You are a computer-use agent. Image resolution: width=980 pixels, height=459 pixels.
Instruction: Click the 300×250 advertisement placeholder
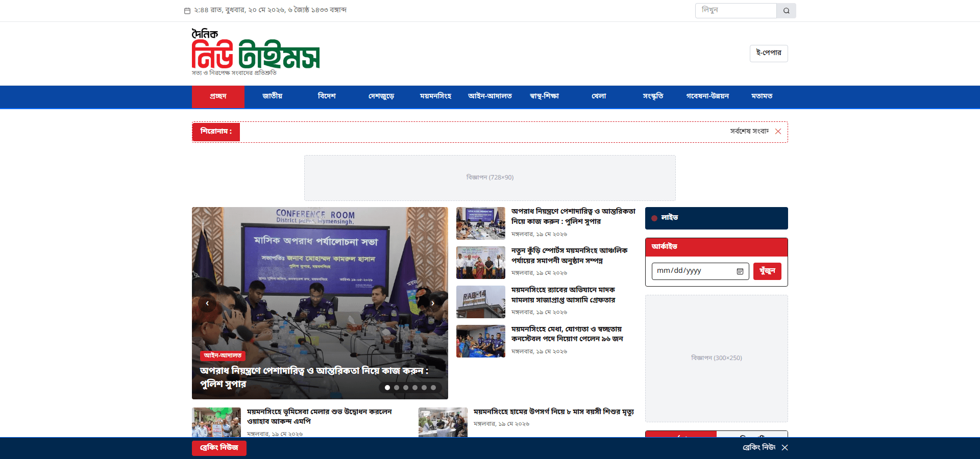(717, 359)
